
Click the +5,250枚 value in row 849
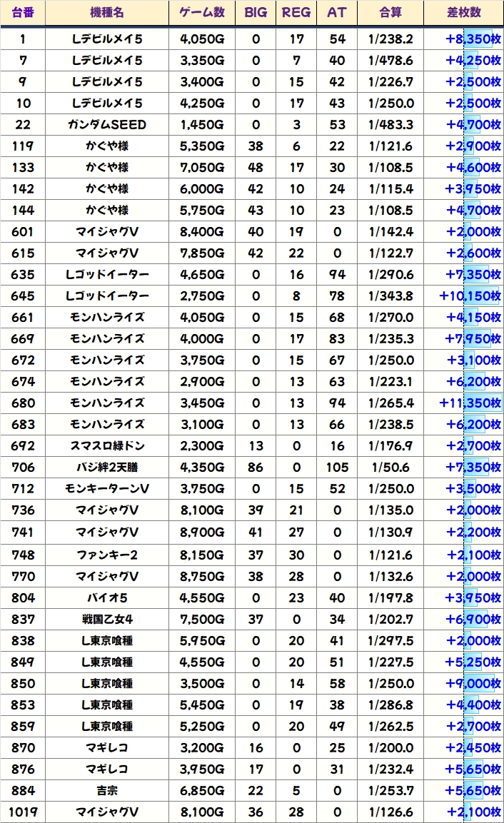[x=473, y=662]
